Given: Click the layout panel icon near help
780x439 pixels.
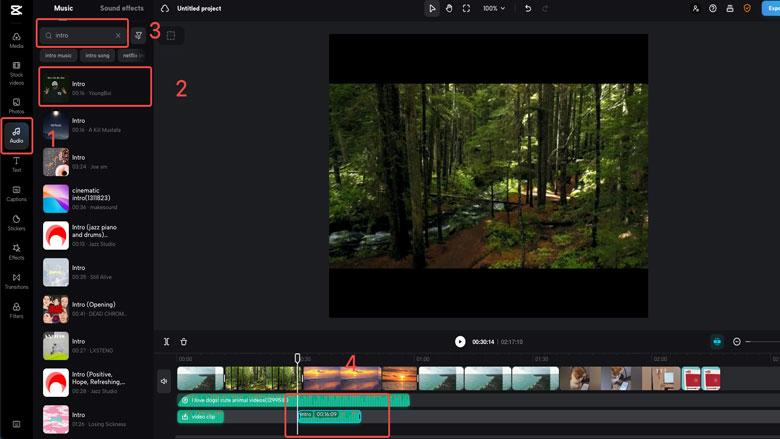Looking at the screenshot, I should click(x=730, y=8).
